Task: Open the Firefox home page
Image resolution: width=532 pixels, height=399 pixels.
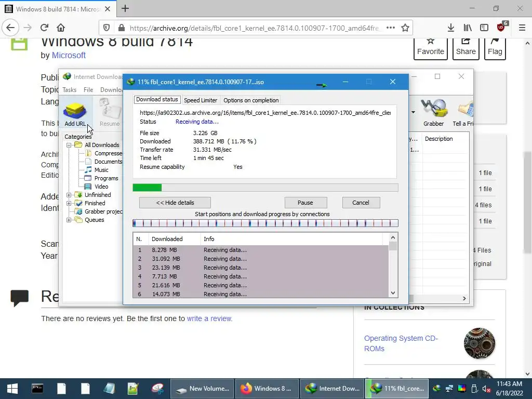Action: [61, 28]
